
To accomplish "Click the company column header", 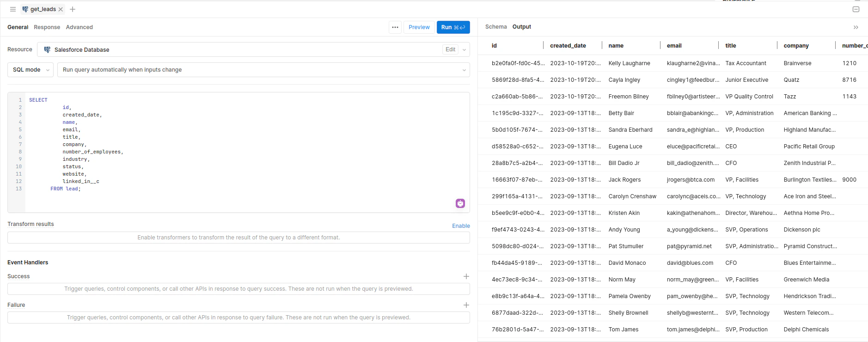I will coord(796,46).
